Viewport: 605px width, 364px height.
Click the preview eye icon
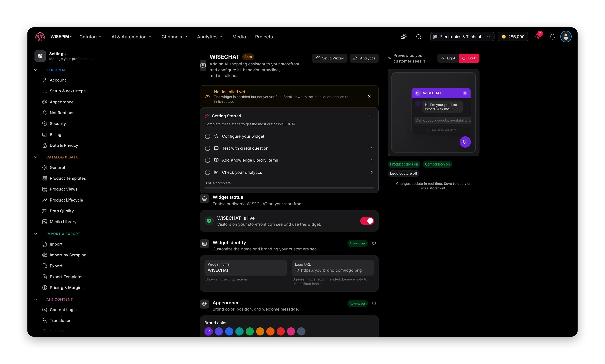click(389, 58)
